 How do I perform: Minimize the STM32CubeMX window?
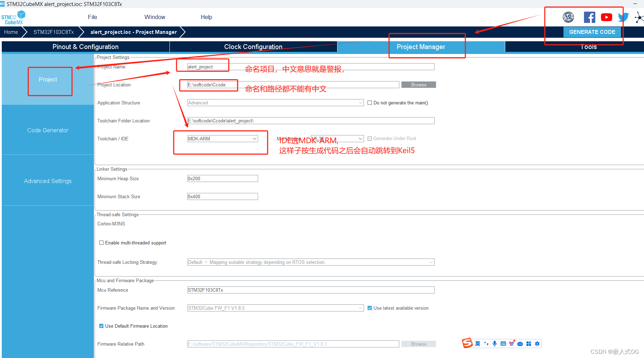(635, 4)
